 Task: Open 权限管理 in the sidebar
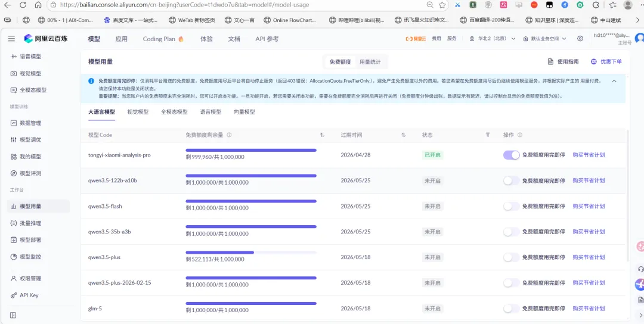pos(26,279)
